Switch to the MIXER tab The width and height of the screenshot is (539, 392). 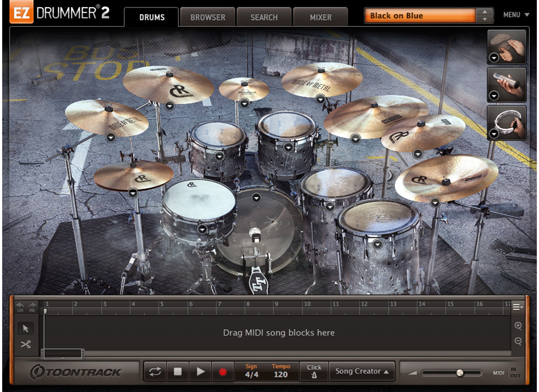[x=320, y=17]
